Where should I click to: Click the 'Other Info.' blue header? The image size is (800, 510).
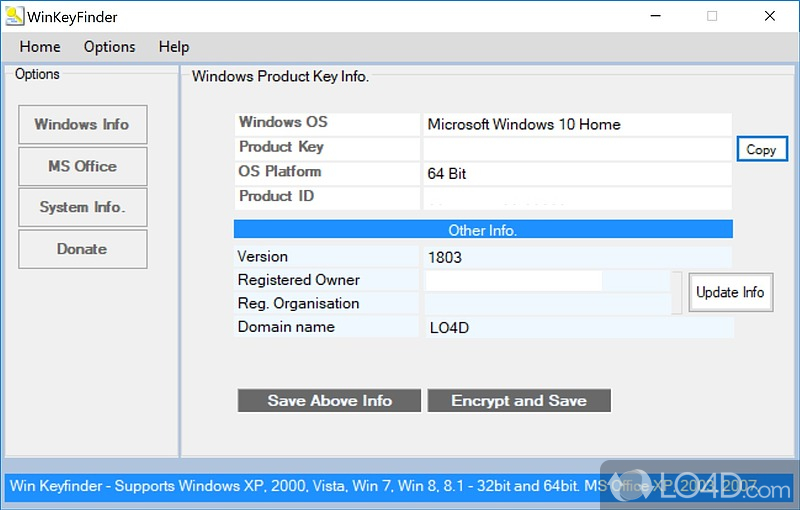click(x=483, y=230)
